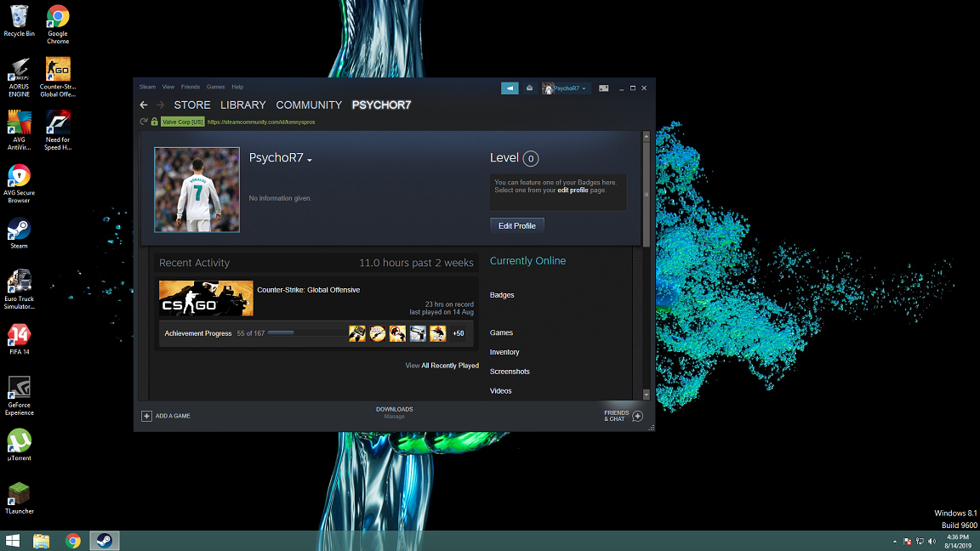
Task: Show the +50 more achievements
Action: [459, 333]
